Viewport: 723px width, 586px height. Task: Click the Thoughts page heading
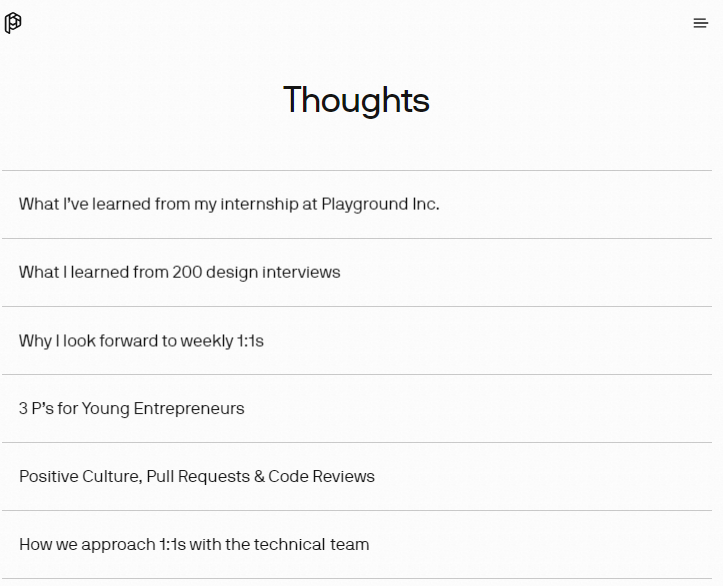point(356,100)
